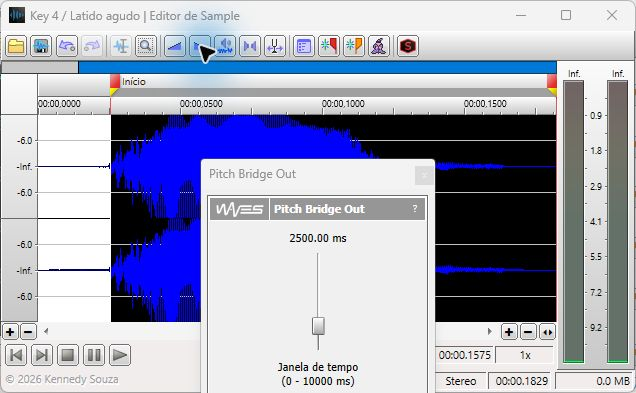Launch the wizard icon tool
Image resolution: width=636 pixels, height=393 pixels.
(x=379, y=46)
